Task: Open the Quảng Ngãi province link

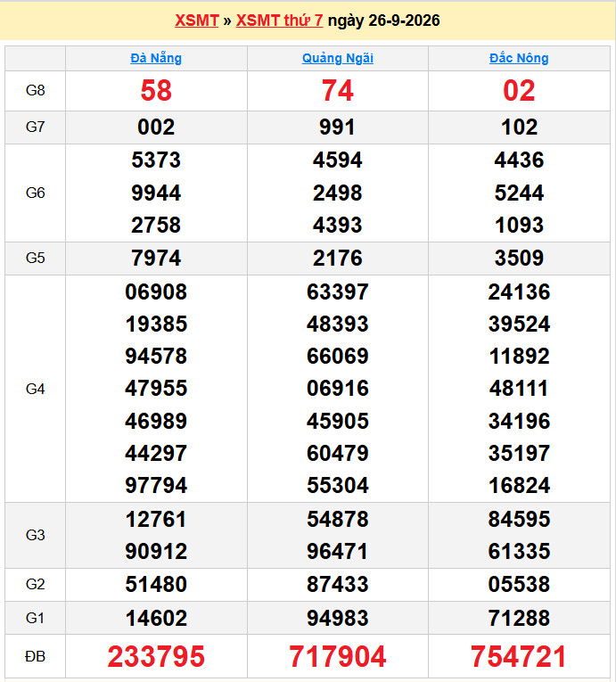Action: click(338, 58)
